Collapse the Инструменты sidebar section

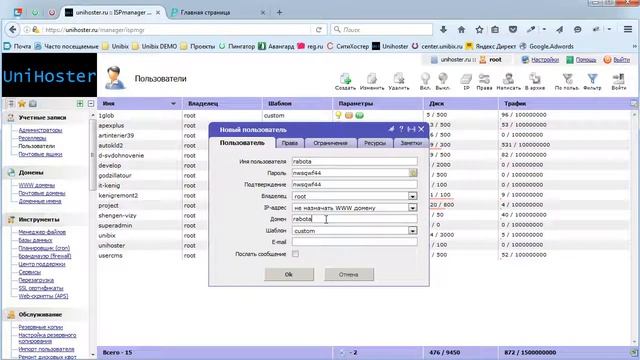pos(39,220)
